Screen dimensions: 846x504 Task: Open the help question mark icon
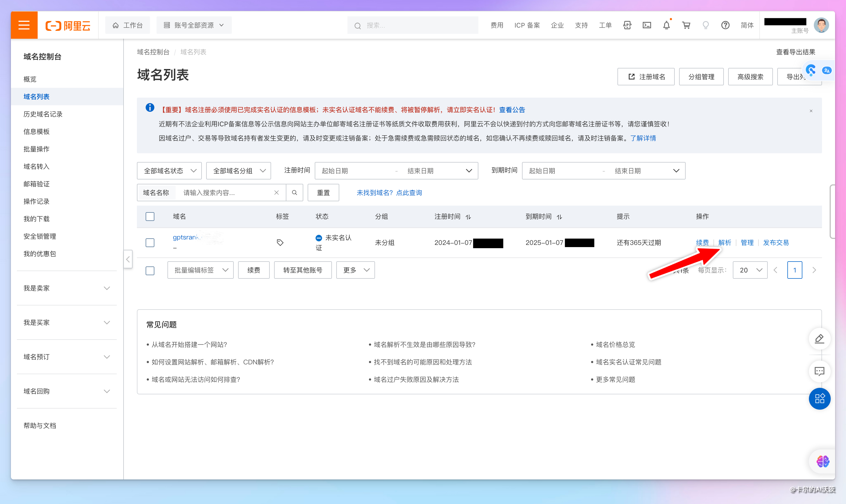coord(725,25)
